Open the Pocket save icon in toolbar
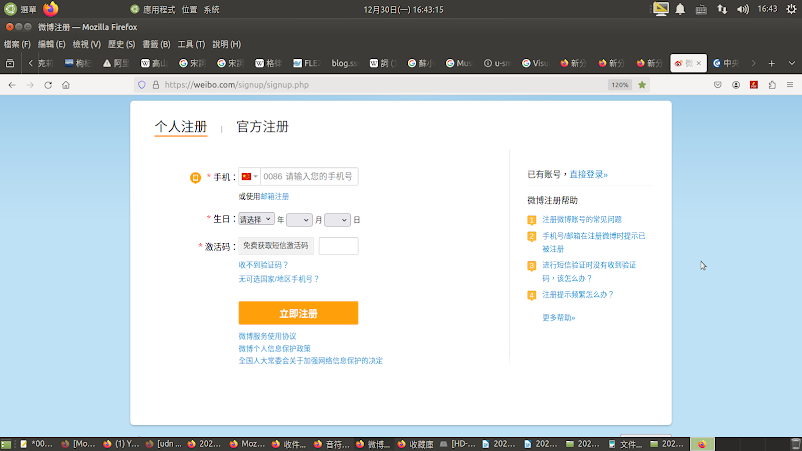This screenshot has height=451, width=802. pyautogui.click(x=718, y=85)
